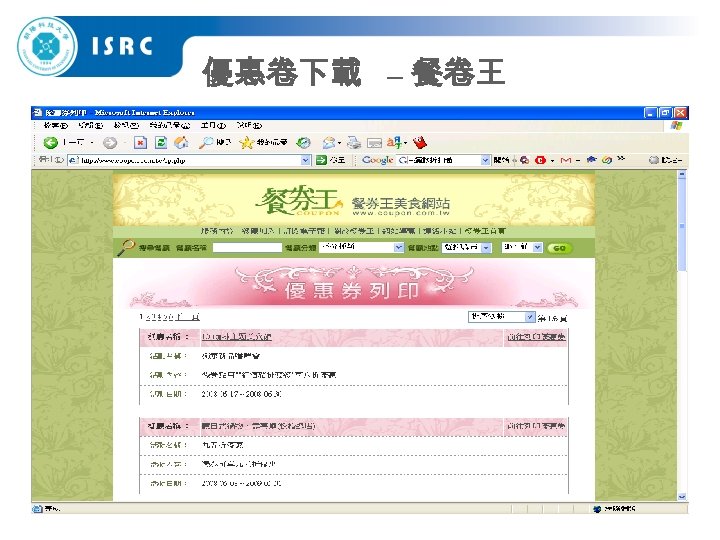Open the Mail envelope icon in toolbar

(x=328, y=143)
